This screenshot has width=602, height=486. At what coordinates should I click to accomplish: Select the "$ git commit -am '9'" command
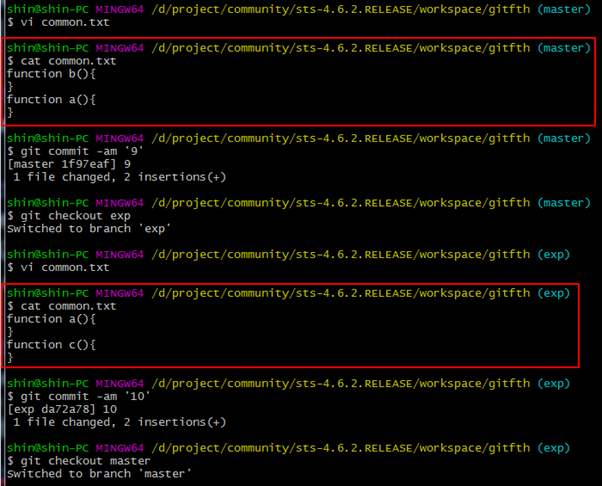pos(75,151)
